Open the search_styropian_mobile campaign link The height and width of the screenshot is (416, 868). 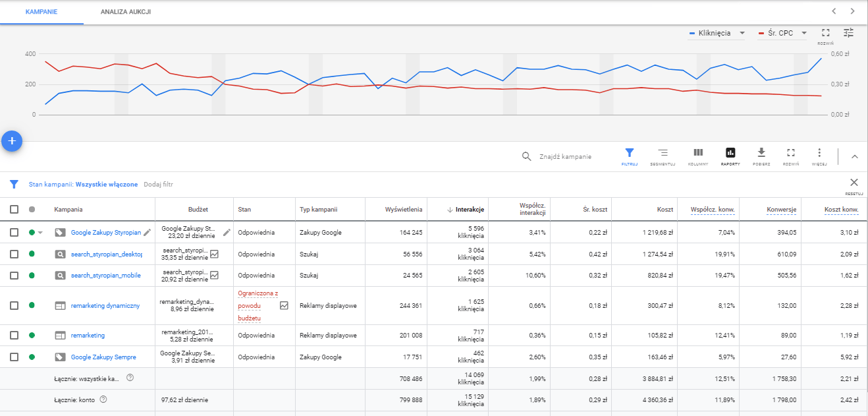106,276
